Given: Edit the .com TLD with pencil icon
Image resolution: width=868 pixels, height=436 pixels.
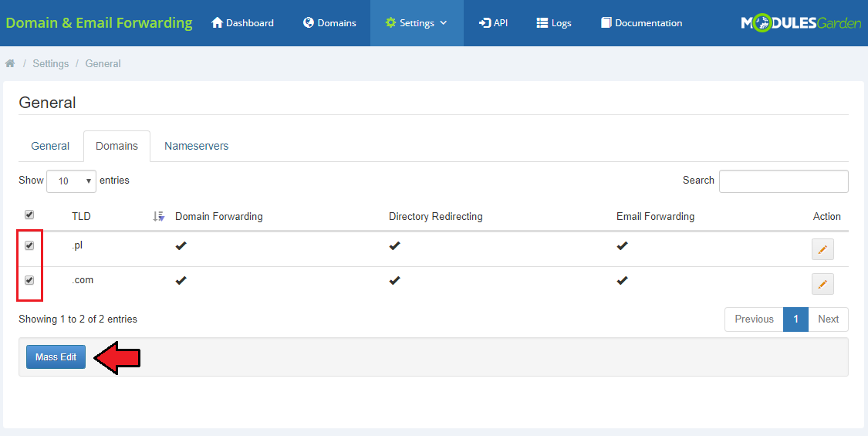Looking at the screenshot, I should coord(822,284).
